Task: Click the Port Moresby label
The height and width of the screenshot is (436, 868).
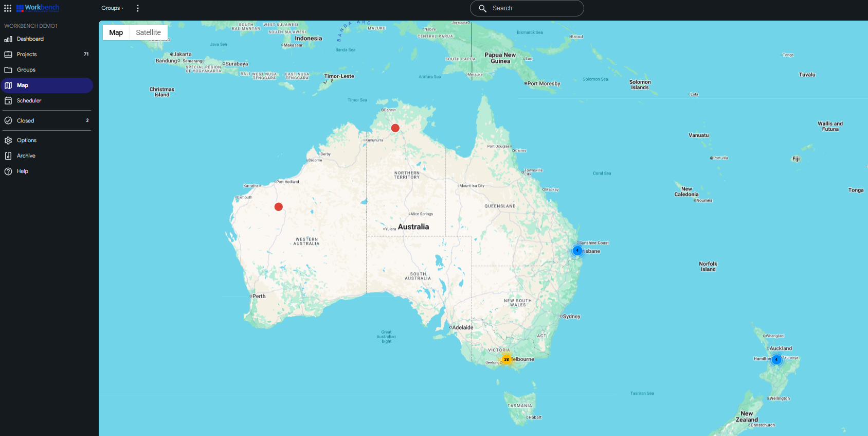Action: 544,83
